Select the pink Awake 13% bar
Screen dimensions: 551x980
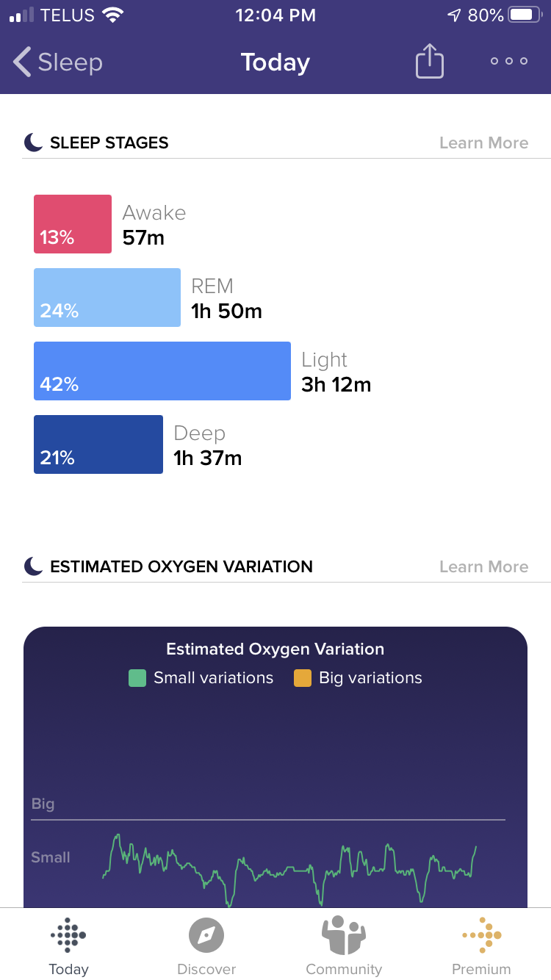pyautogui.click(x=73, y=224)
